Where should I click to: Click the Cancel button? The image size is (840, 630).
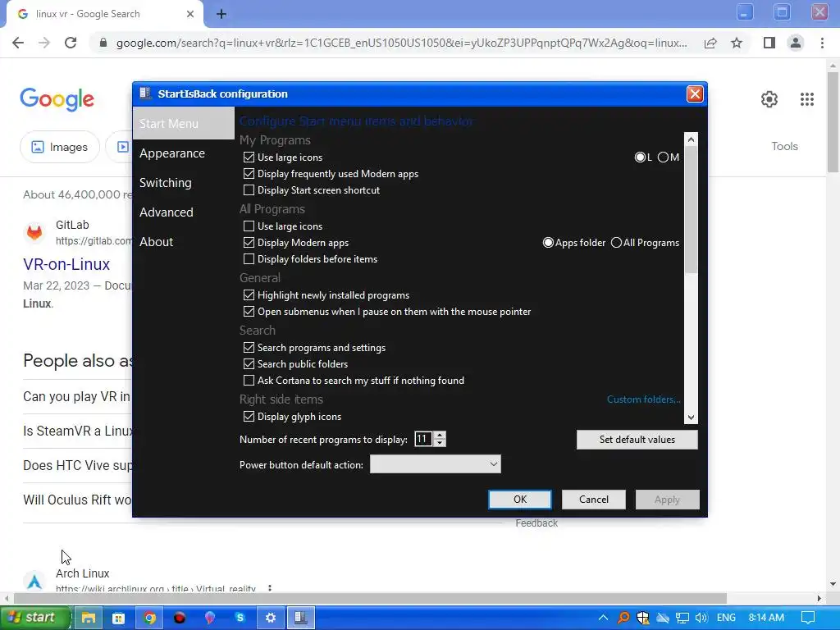point(594,500)
